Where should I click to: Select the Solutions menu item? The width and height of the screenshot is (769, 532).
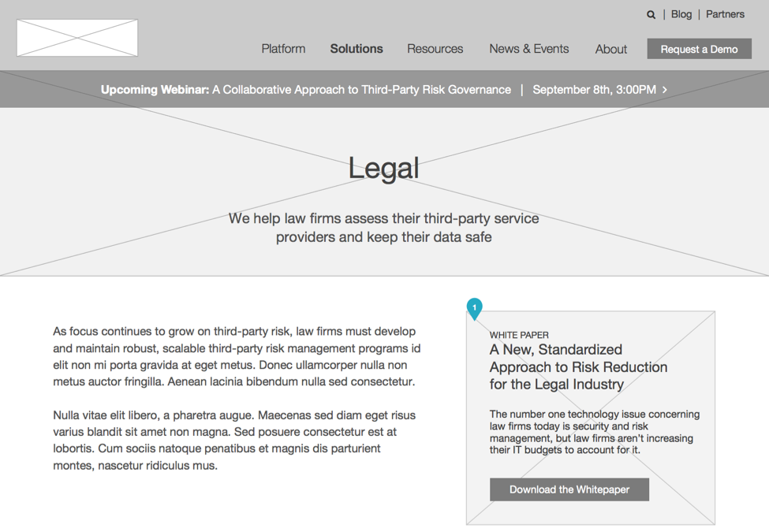click(x=357, y=49)
